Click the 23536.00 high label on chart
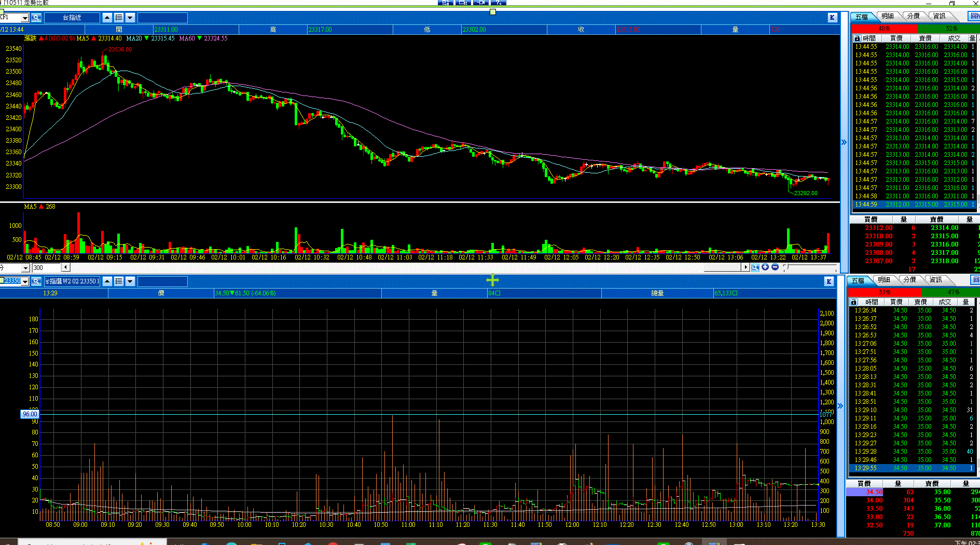Viewport: 980px width, 545px height. click(x=120, y=50)
